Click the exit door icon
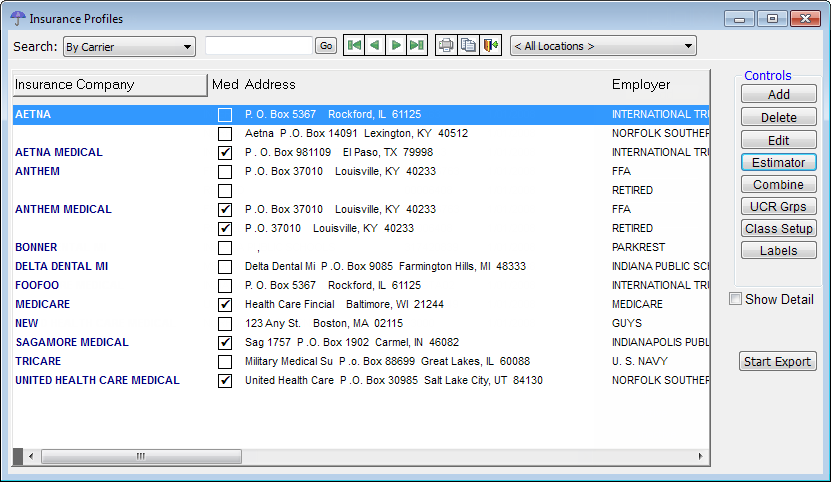Image resolution: width=831 pixels, height=482 pixels. (491, 46)
